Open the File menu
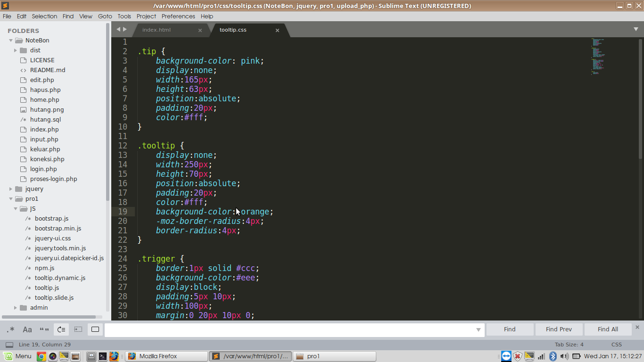The image size is (644, 362). click(7, 16)
